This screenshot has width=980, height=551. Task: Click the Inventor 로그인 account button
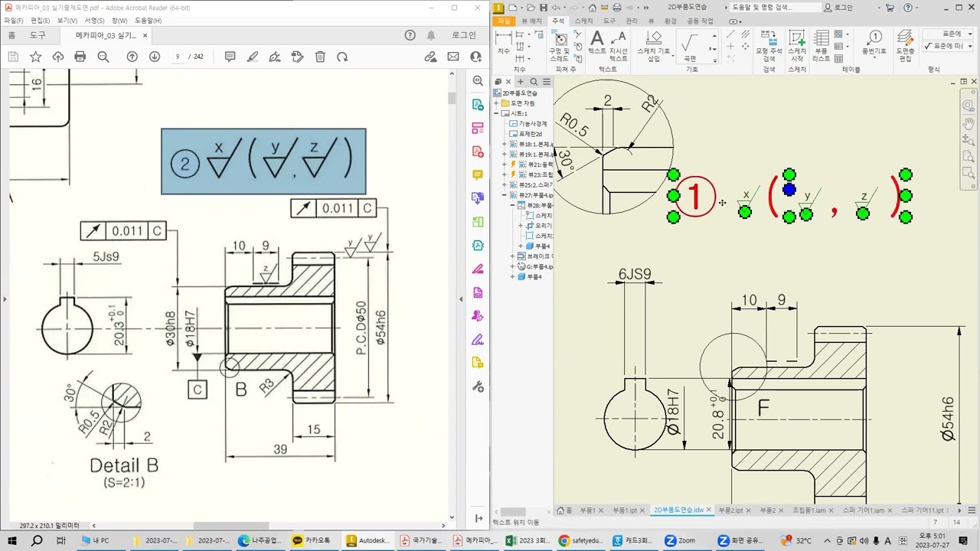pos(838,8)
